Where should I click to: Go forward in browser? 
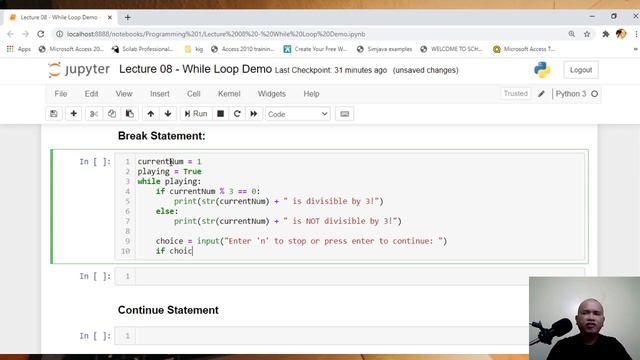pos(25,34)
